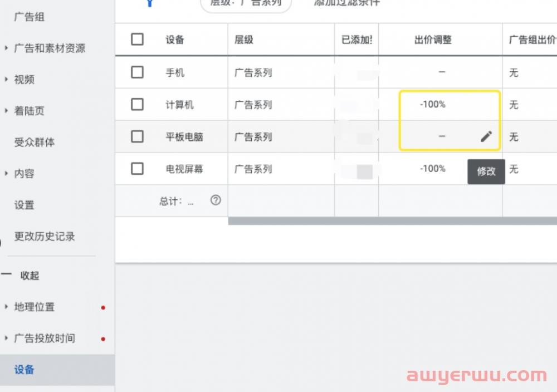
Task: Click the 平板电脑 device name
Action: pyautogui.click(x=184, y=137)
